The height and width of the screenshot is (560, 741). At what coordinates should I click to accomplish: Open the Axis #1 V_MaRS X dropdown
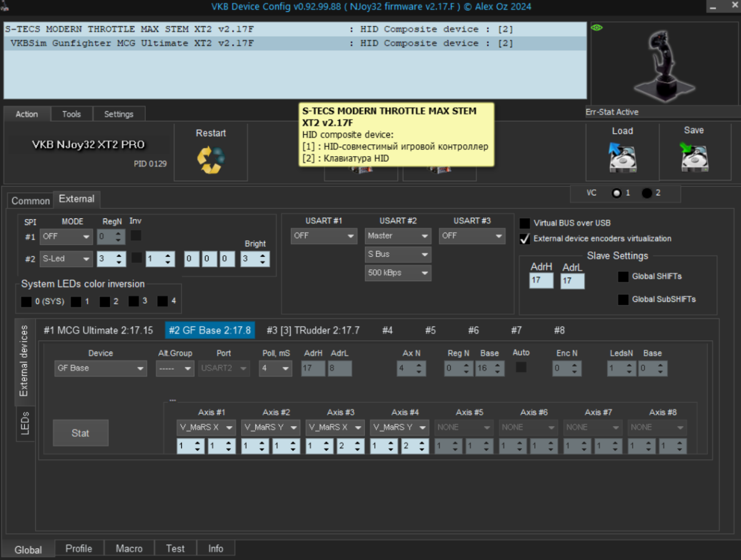tap(205, 427)
